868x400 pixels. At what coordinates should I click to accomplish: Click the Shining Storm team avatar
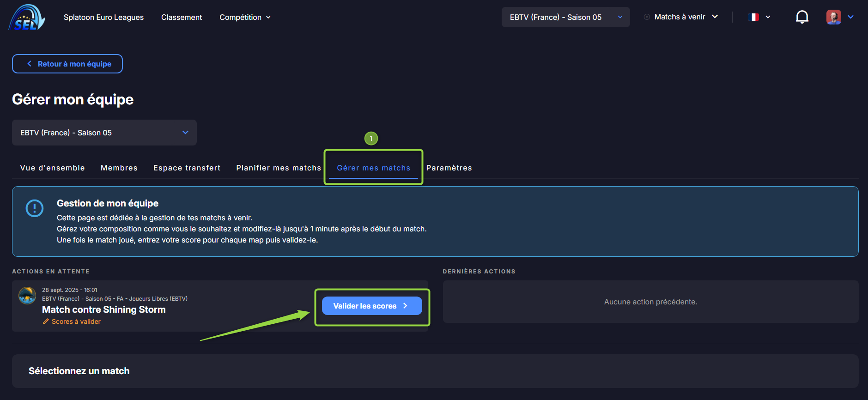pyautogui.click(x=27, y=296)
